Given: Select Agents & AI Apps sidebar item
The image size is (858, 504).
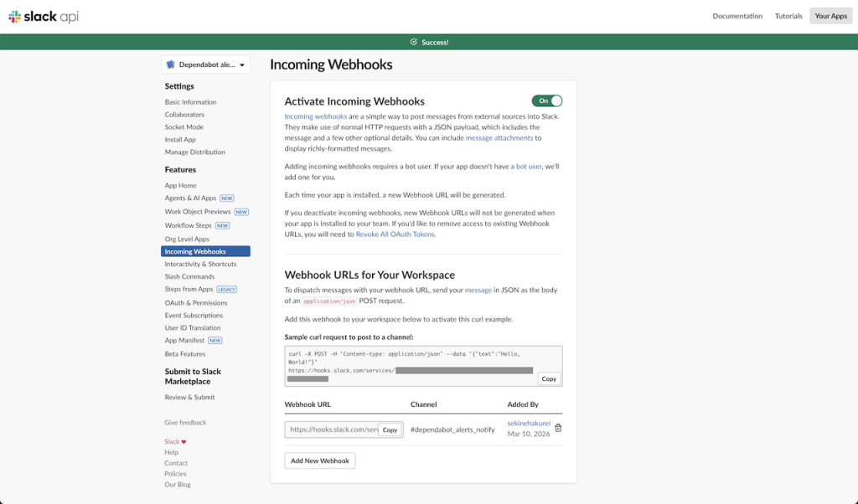Looking at the screenshot, I should tap(190, 198).
